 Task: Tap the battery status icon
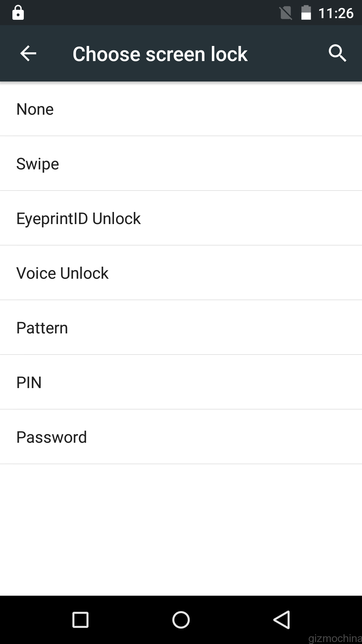[x=306, y=13]
